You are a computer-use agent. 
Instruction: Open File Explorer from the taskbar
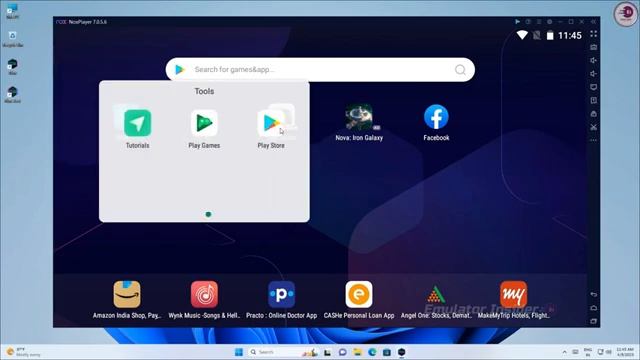pyautogui.click(x=358, y=352)
